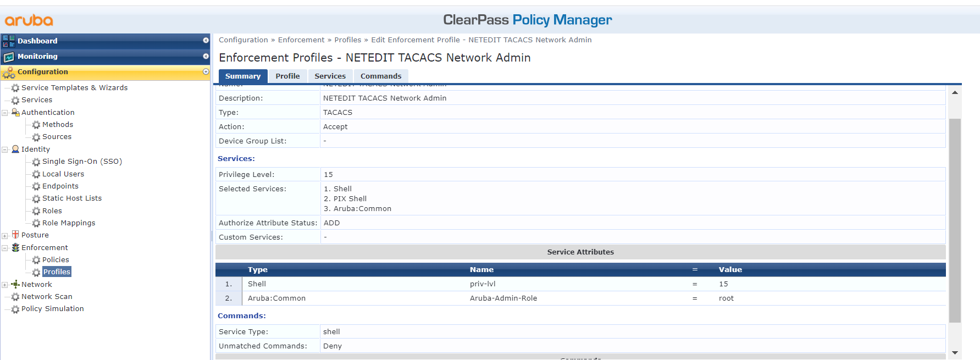Click the Monitoring chart icon
Image resolution: width=980 pixels, height=360 pixels.
pos(9,57)
